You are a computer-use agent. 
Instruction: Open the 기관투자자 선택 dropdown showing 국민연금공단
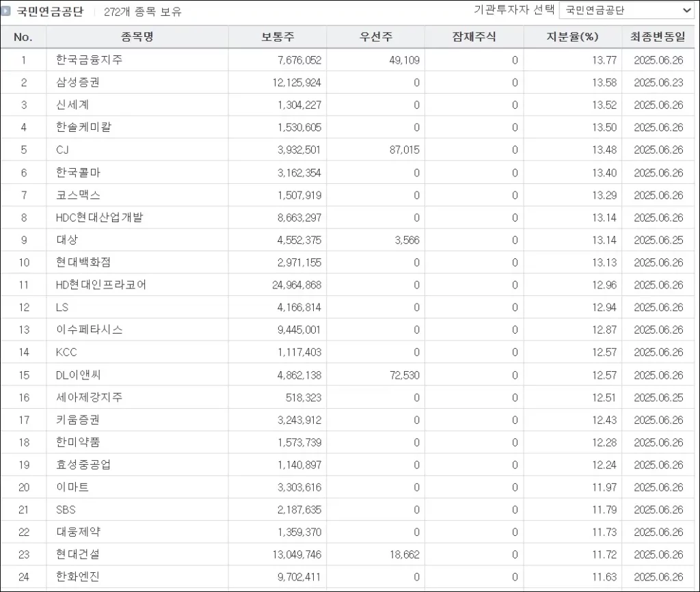(626, 10)
